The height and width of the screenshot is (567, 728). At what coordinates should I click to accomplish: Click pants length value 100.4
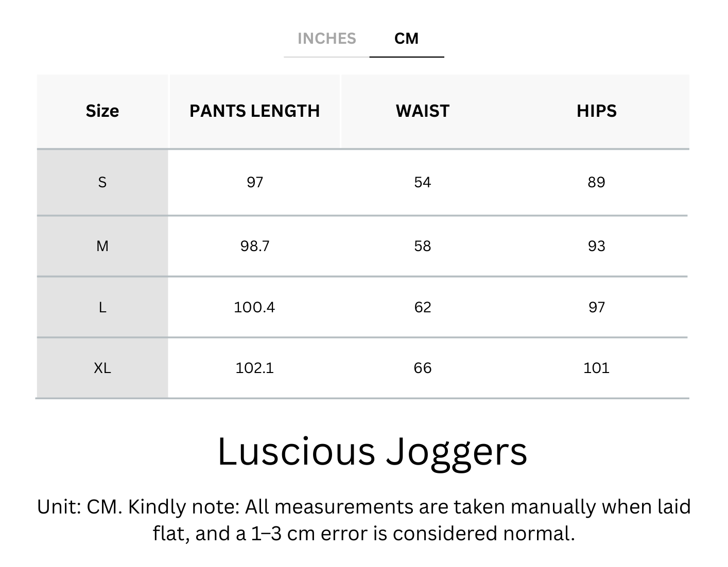coord(254,307)
